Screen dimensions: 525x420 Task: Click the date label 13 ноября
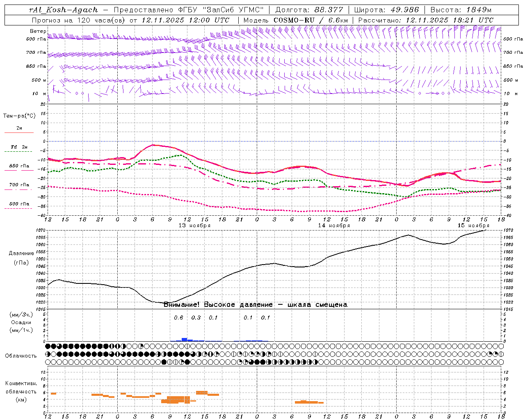pyautogui.click(x=194, y=226)
